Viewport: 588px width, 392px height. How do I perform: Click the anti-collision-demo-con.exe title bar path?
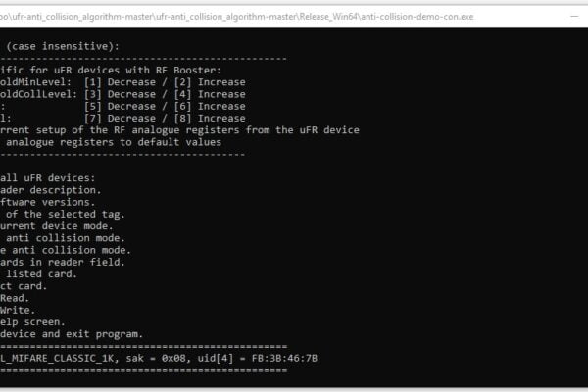pyautogui.click(x=236, y=17)
